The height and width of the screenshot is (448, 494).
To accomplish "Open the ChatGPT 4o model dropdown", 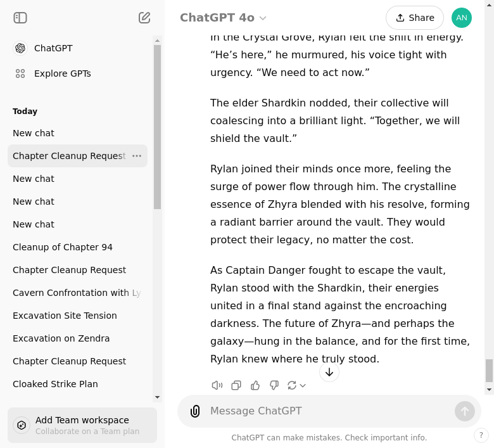I will point(223,18).
